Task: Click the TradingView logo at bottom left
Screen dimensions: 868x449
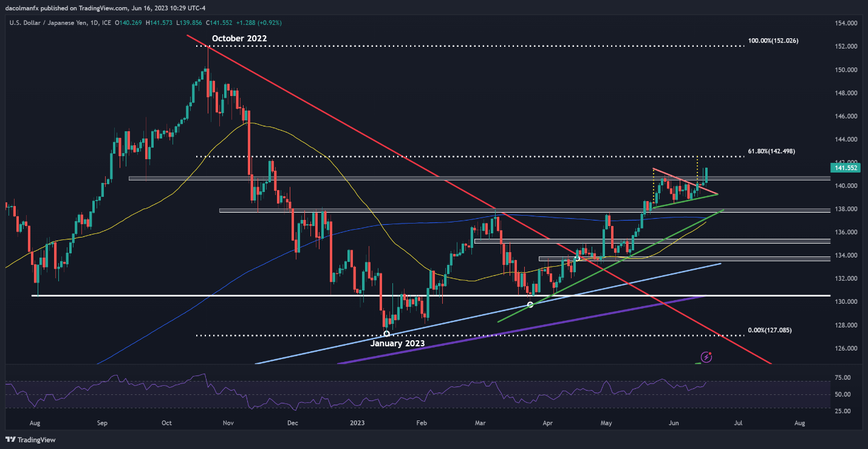Action: [x=30, y=439]
